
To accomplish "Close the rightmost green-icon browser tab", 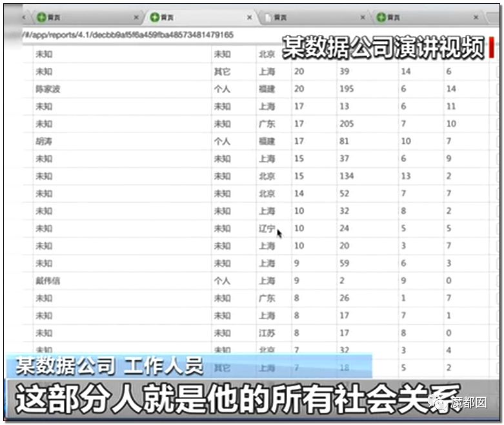I will [476, 17].
